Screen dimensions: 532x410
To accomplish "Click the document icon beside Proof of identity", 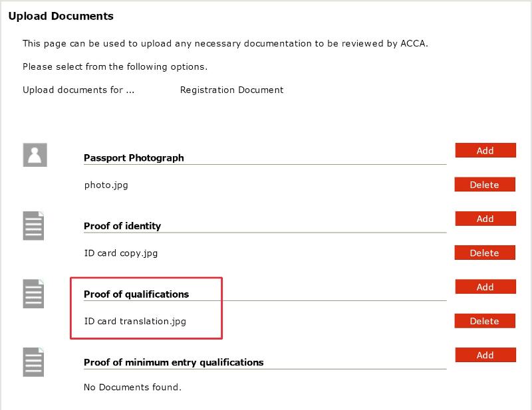I will click(x=33, y=226).
